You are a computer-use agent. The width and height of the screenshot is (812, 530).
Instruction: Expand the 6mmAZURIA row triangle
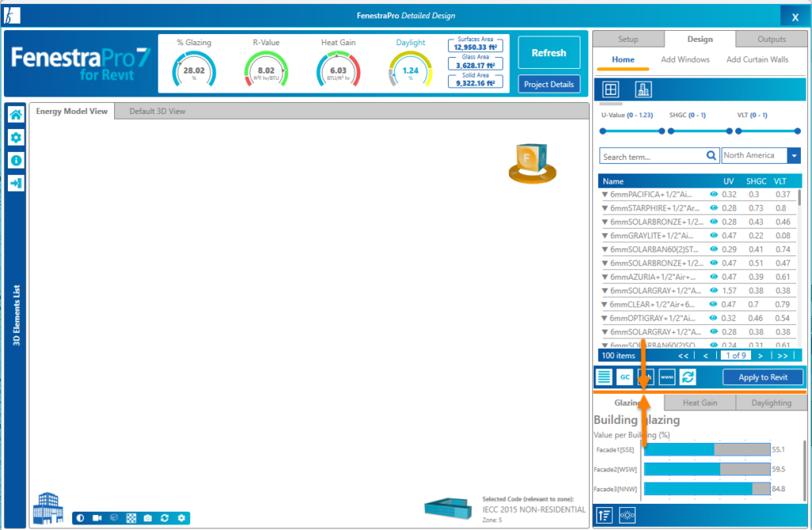tap(604, 277)
